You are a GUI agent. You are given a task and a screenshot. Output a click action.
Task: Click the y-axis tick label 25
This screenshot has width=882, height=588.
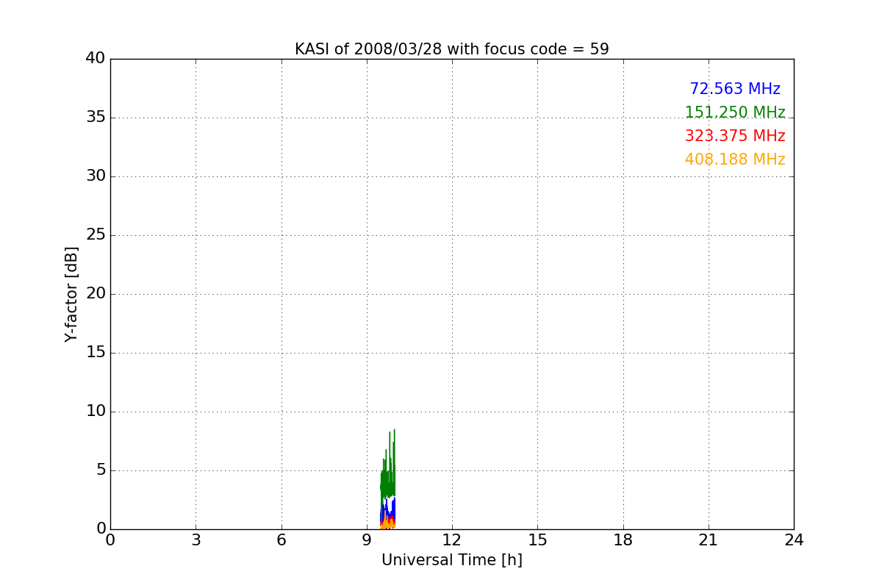tap(96, 235)
